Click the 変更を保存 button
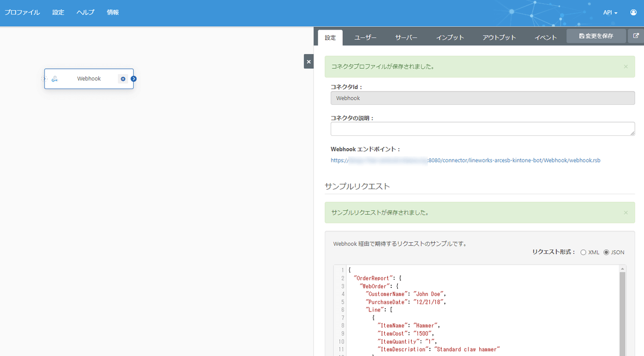Screen dimensions: 644x356 (596, 35)
